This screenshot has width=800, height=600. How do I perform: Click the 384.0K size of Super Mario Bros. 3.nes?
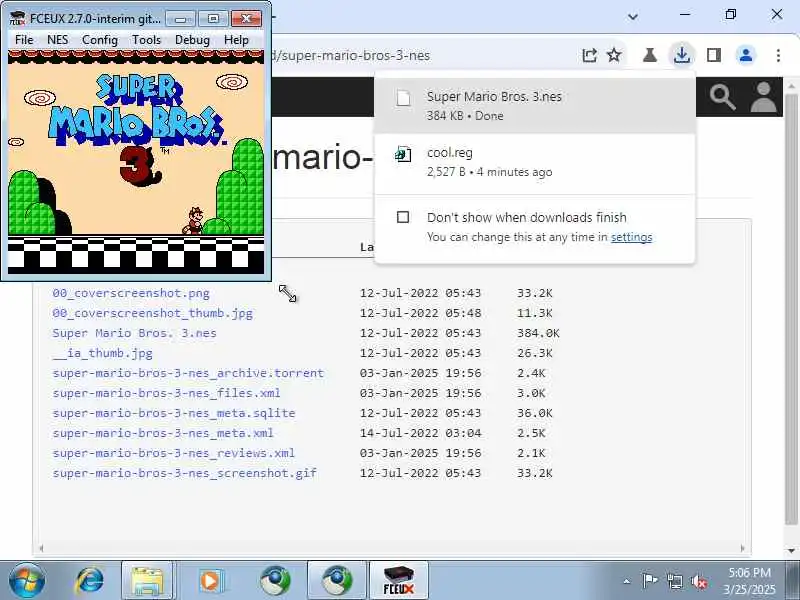[538, 333]
